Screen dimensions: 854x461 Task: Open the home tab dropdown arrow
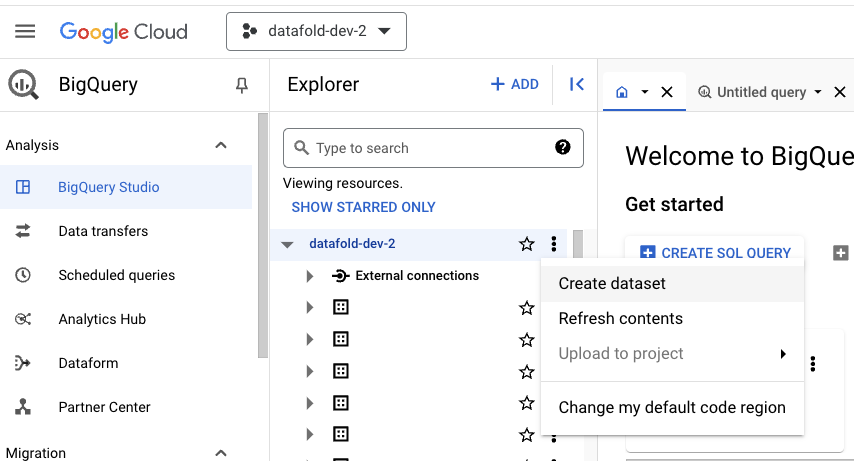point(645,92)
